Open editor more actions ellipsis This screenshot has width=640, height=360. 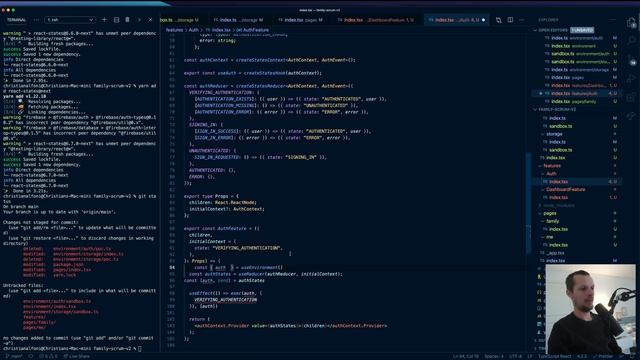(x=521, y=20)
